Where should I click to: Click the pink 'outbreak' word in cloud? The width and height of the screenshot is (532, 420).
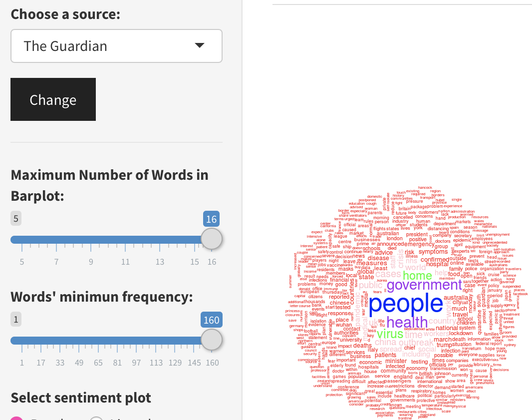point(416,343)
